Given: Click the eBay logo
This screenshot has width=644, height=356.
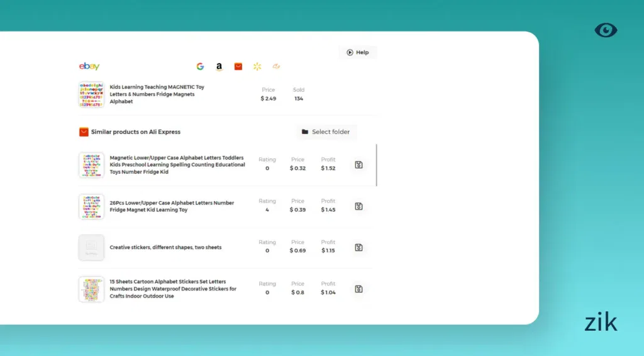Looking at the screenshot, I should coord(89,67).
